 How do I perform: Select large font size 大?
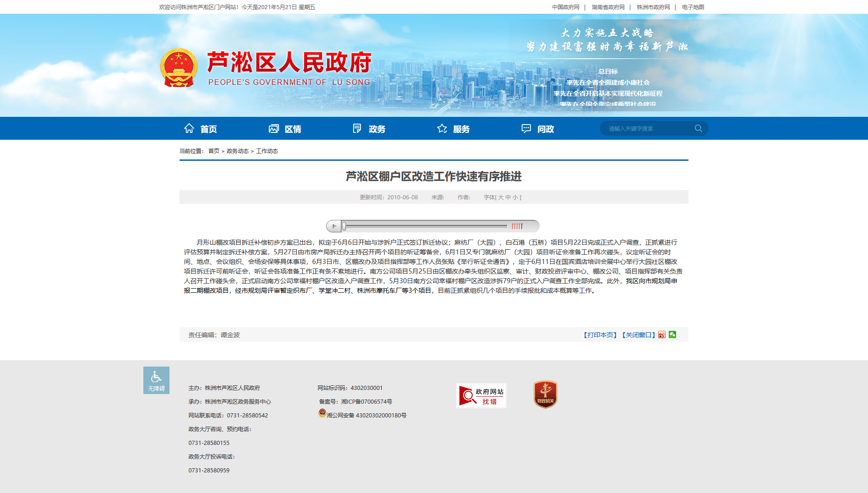click(x=501, y=197)
